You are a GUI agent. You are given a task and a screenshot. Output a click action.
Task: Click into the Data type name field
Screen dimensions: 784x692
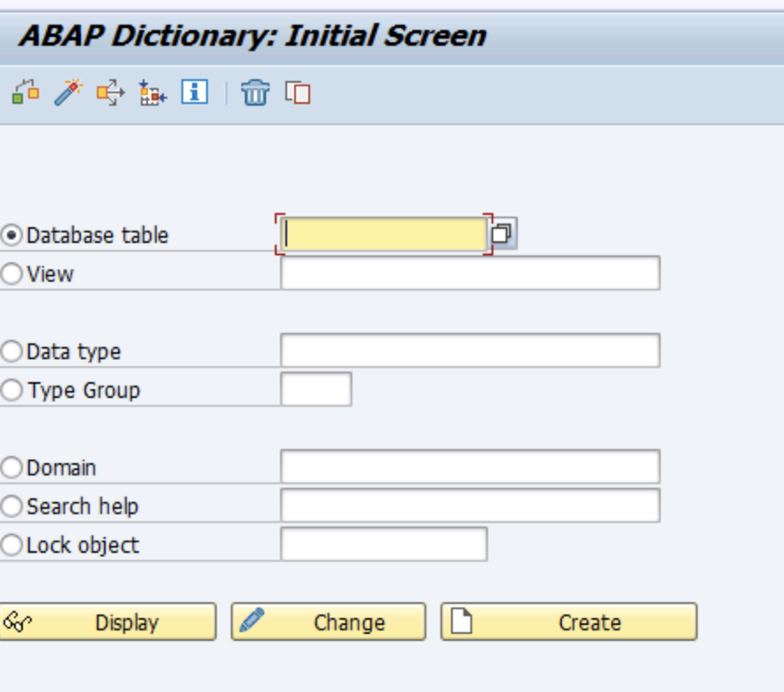click(x=470, y=350)
